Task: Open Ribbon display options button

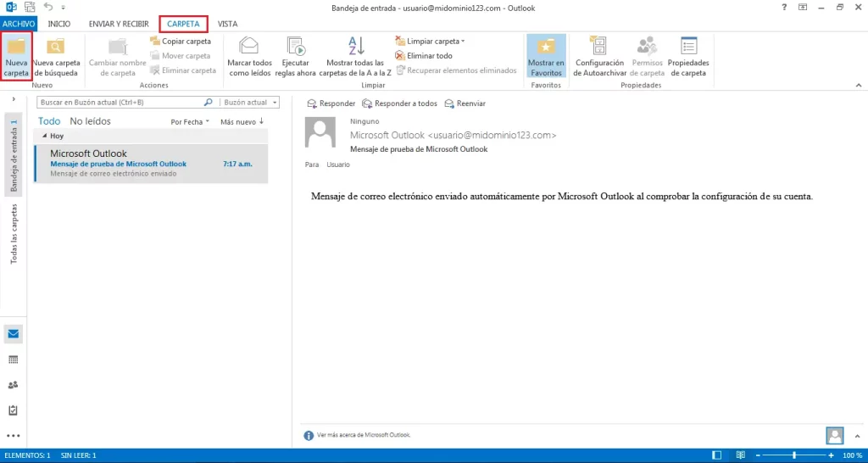Action: [803, 8]
